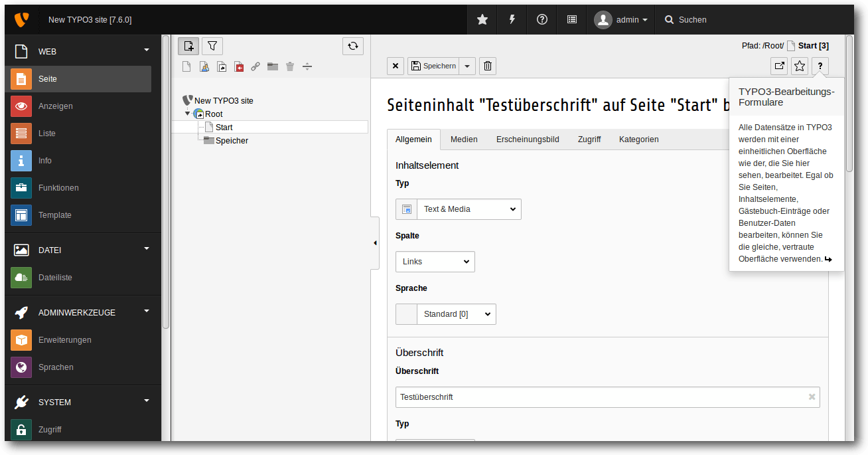Viewport: 868px width, 455px height.
Task: Open form in new window
Action: coord(779,66)
